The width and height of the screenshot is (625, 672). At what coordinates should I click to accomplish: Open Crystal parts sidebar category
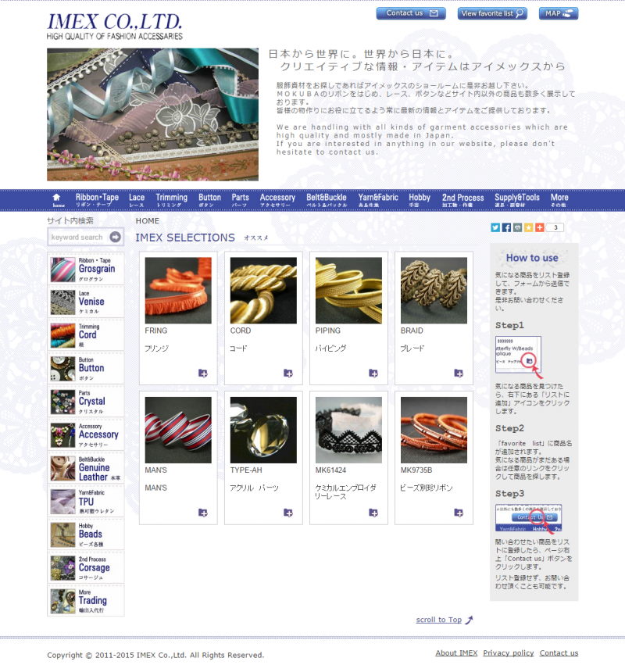tap(86, 401)
